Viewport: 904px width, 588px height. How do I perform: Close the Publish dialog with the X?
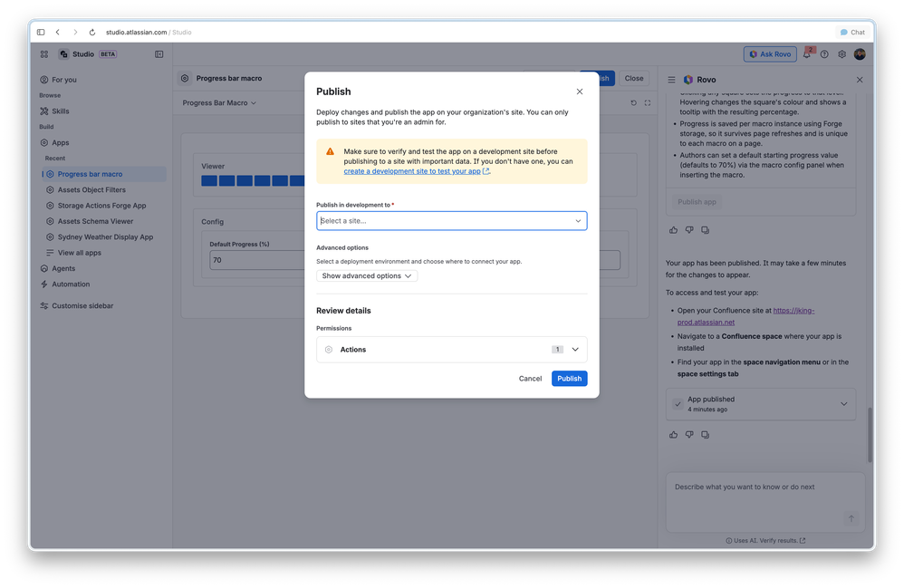(580, 92)
